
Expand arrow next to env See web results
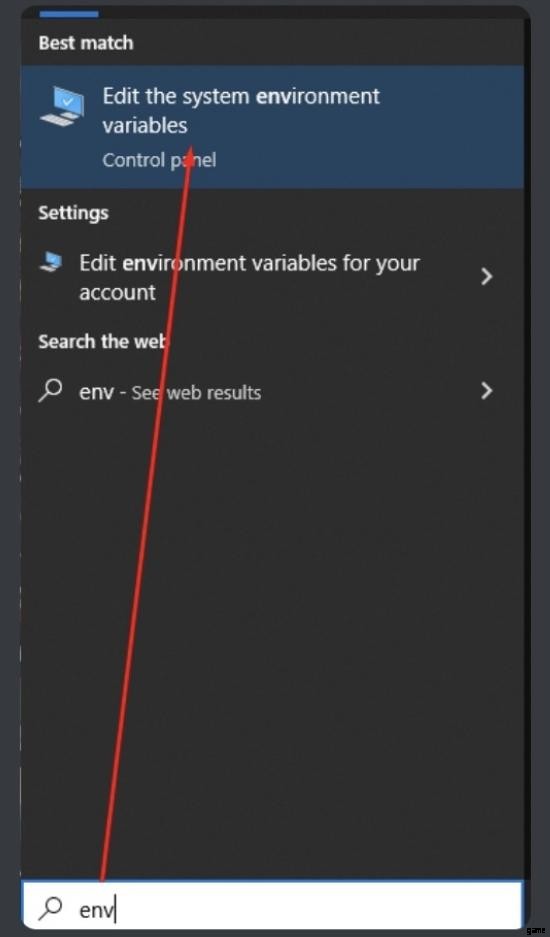pyautogui.click(x=487, y=391)
